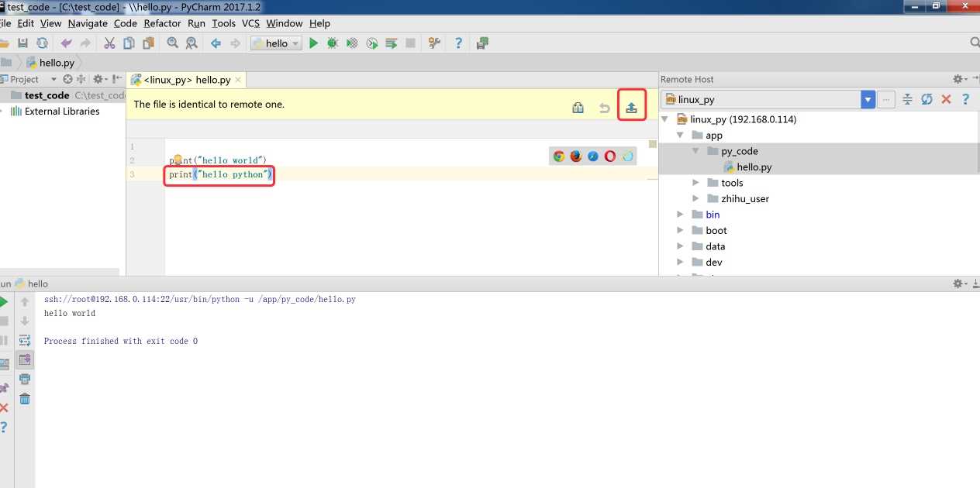The image size is (980, 488).
Task: Upload file to remote host icon
Action: [x=632, y=108]
